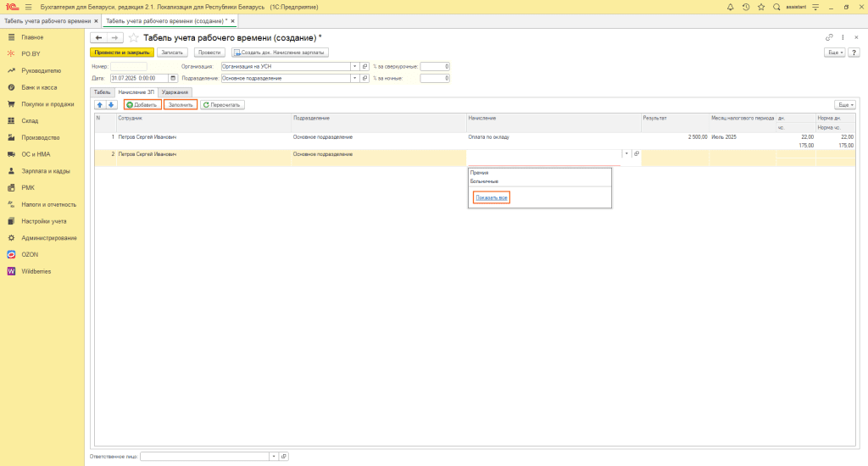Move row up with blue arrow

[100, 104]
